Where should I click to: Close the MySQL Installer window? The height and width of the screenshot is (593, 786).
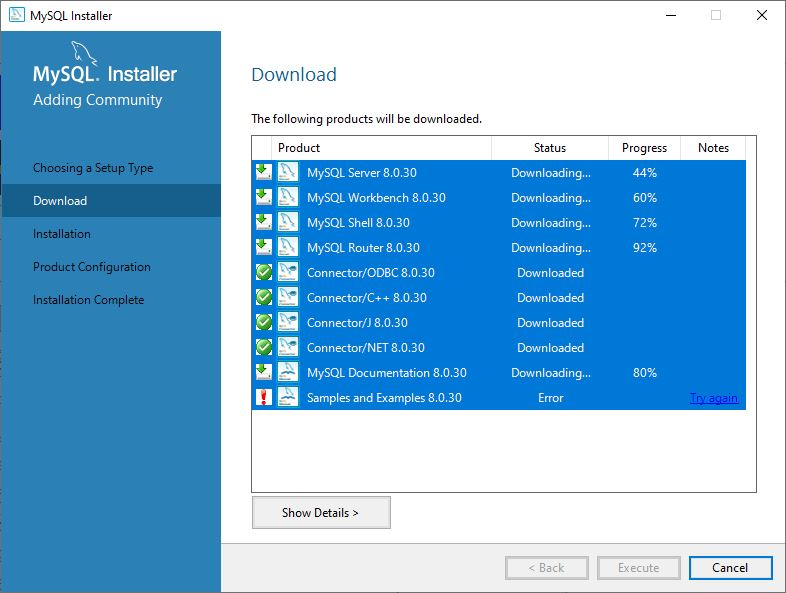tap(761, 16)
